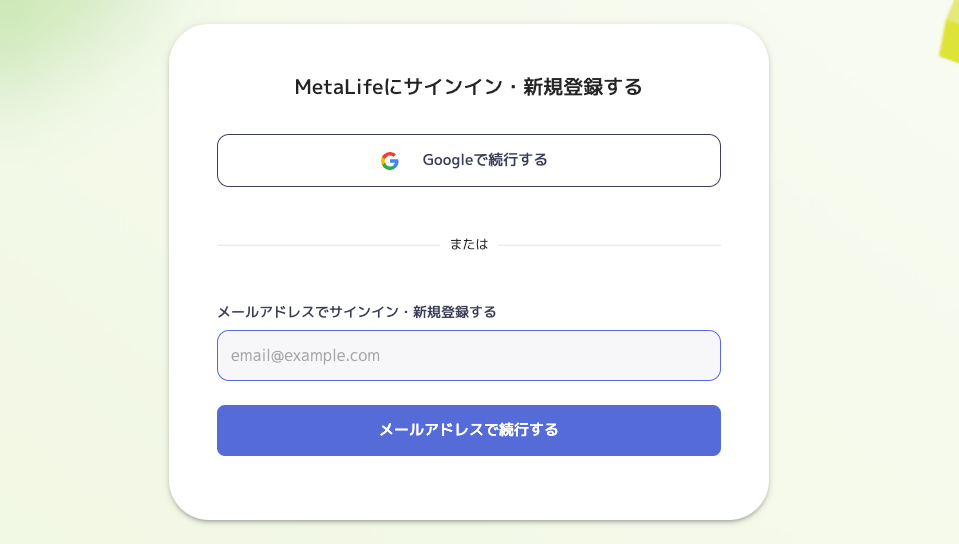
Task: Click the word MetaLife in the title
Action: click(x=339, y=87)
